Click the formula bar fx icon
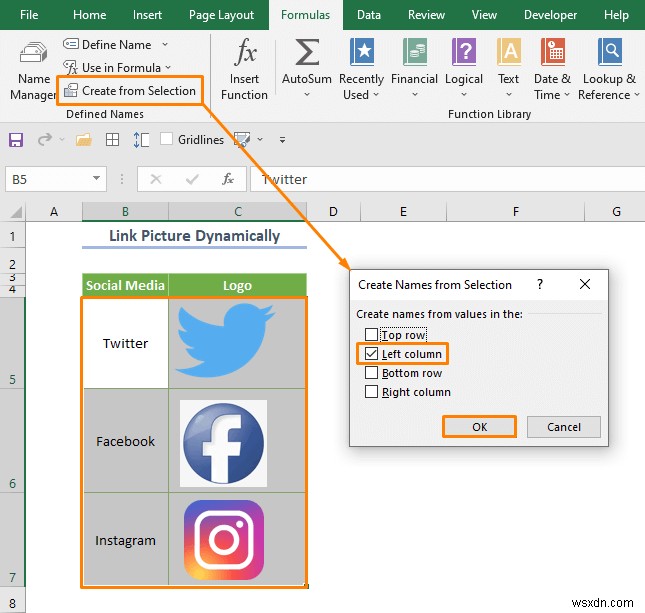The height and width of the screenshot is (613, 645). coord(228,179)
